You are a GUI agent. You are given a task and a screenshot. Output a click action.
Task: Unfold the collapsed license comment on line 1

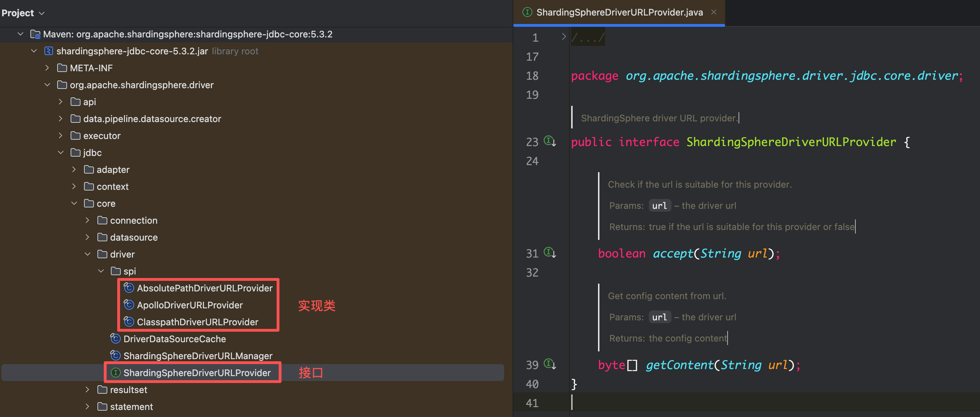(563, 37)
